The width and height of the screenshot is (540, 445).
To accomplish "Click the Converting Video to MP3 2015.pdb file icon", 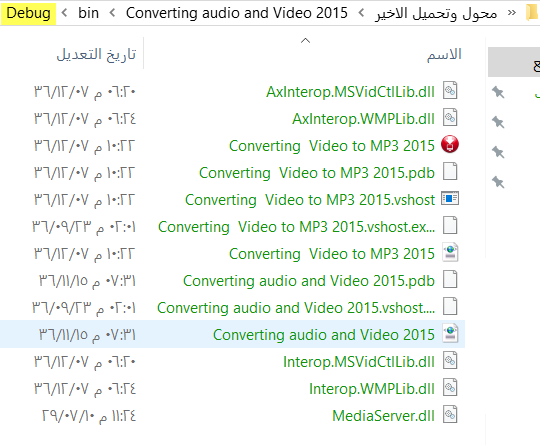I will [x=450, y=172].
